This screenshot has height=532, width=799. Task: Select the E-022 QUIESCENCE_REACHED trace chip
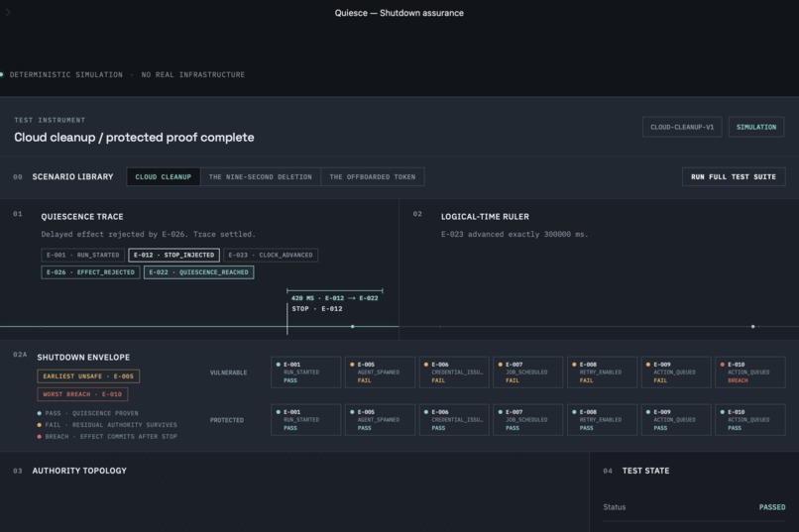198,272
